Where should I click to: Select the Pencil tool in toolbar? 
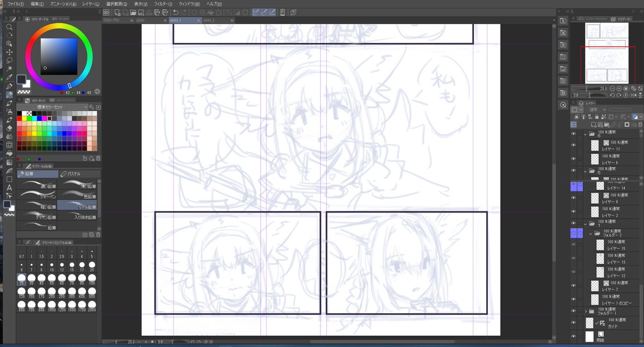tap(9, 94)
